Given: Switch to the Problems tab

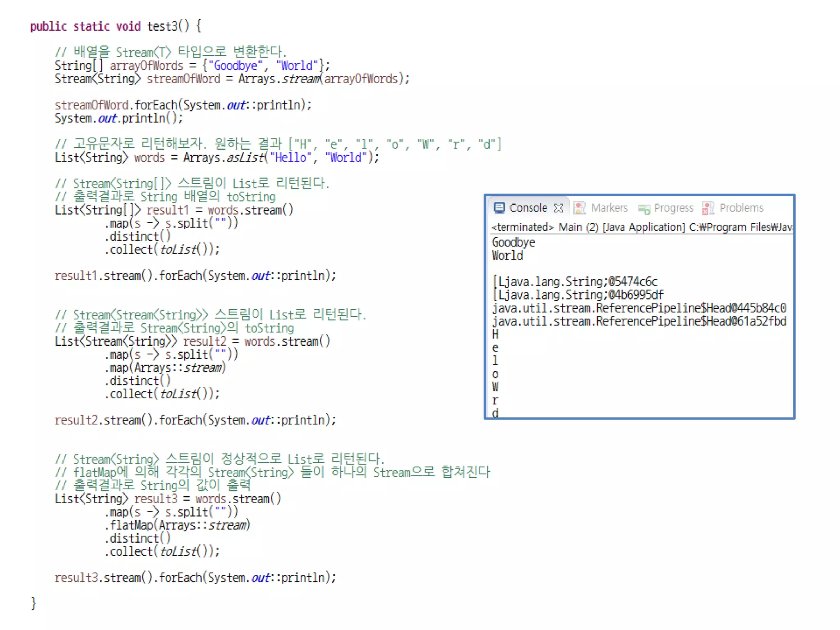Looking at the screenshot, I should (741, 208).
